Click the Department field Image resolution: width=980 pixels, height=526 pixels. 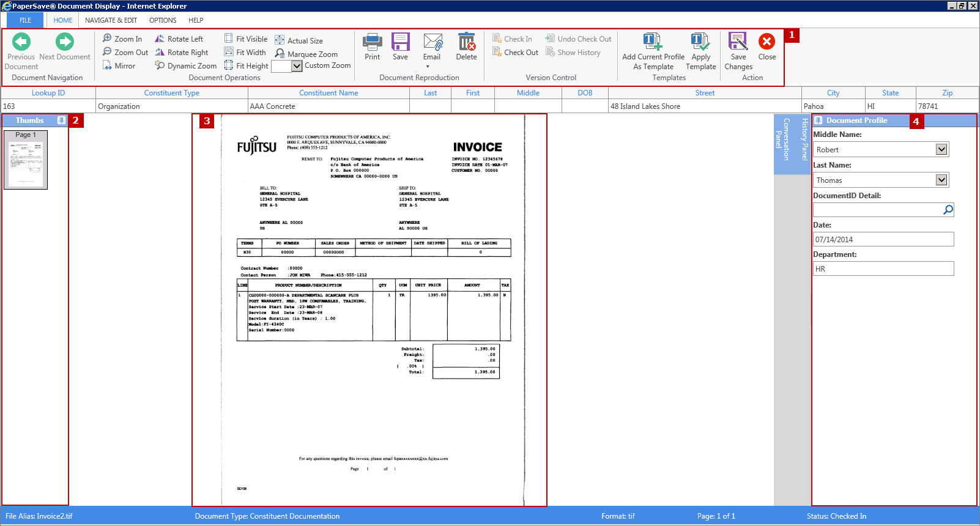[x=883, y=269]
